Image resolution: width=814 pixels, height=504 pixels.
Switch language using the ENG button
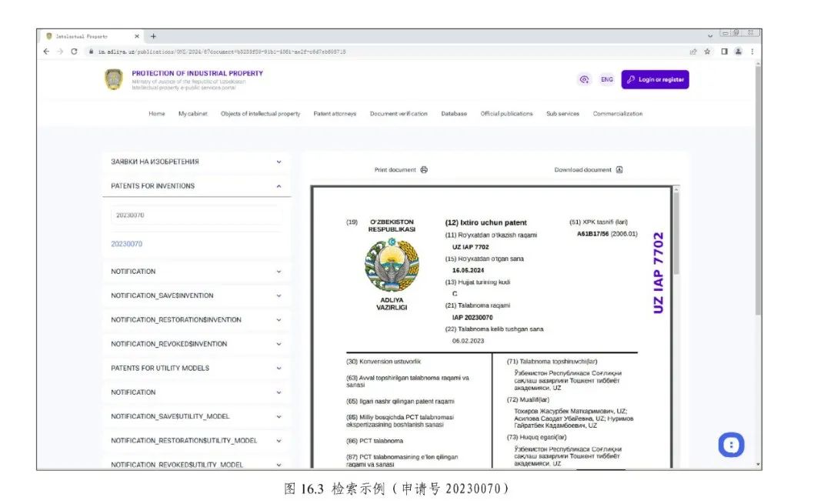click(607, 79)
